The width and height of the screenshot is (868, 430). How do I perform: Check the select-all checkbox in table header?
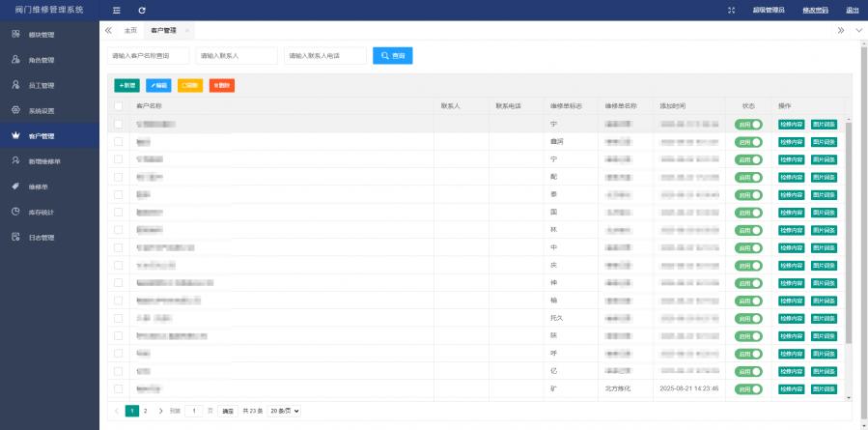(119, 105)
